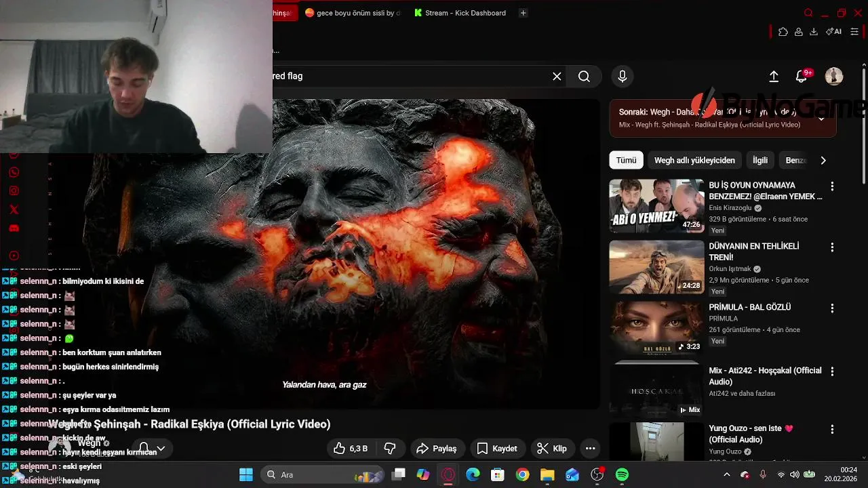
Task: Open Yung Ouzo - sen iste title
Action: (x=751, y=434)
